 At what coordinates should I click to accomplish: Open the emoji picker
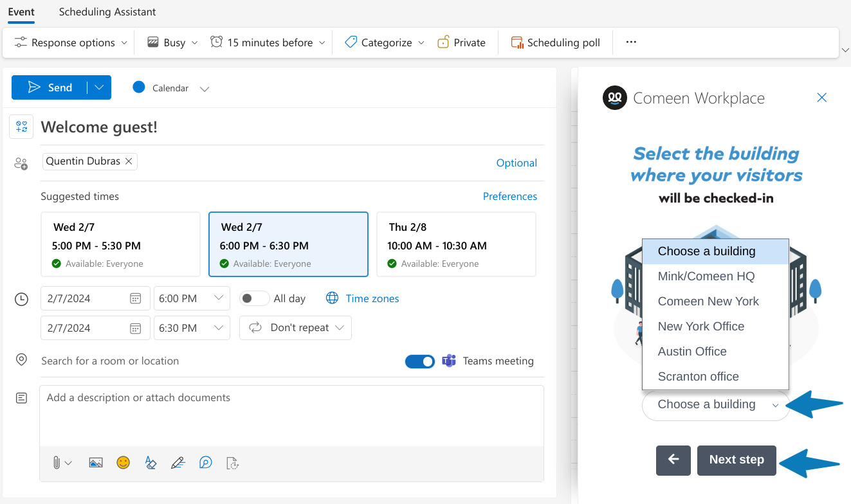(x=123, y=462)
